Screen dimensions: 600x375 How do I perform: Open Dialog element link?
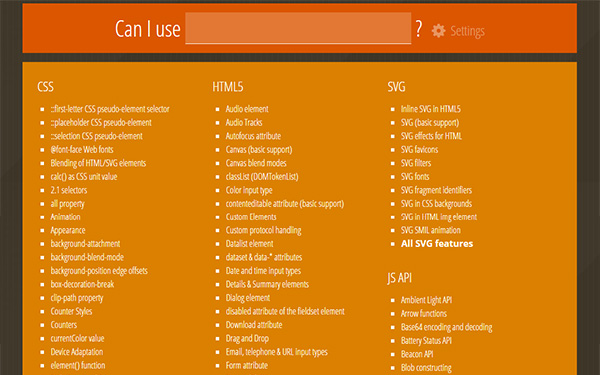pos(248,298)
